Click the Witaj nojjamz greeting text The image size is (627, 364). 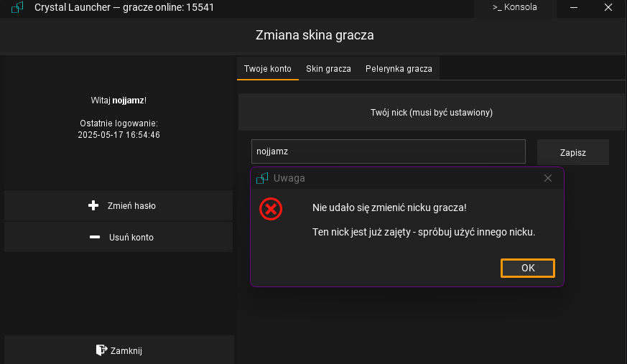pyautogui.click(x=119, y=101)
